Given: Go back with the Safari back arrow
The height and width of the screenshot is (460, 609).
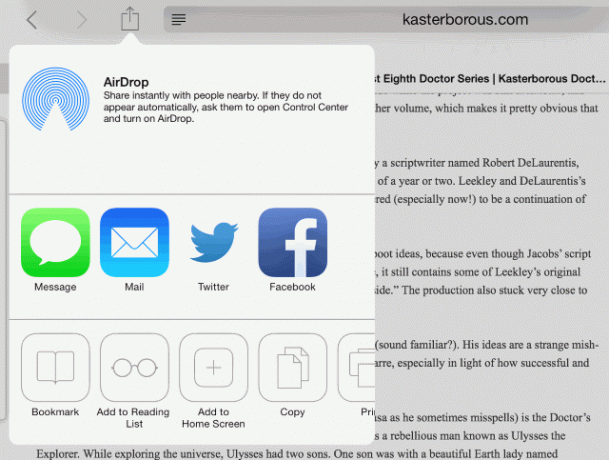Looking at the screenshot, I should coord(32,19).
